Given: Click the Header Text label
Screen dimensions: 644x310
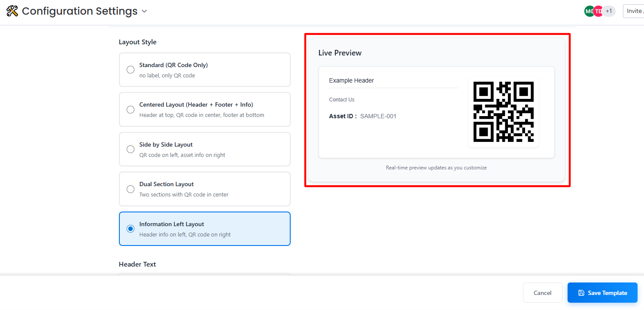Looking at the screenshot, I should 137,264.
